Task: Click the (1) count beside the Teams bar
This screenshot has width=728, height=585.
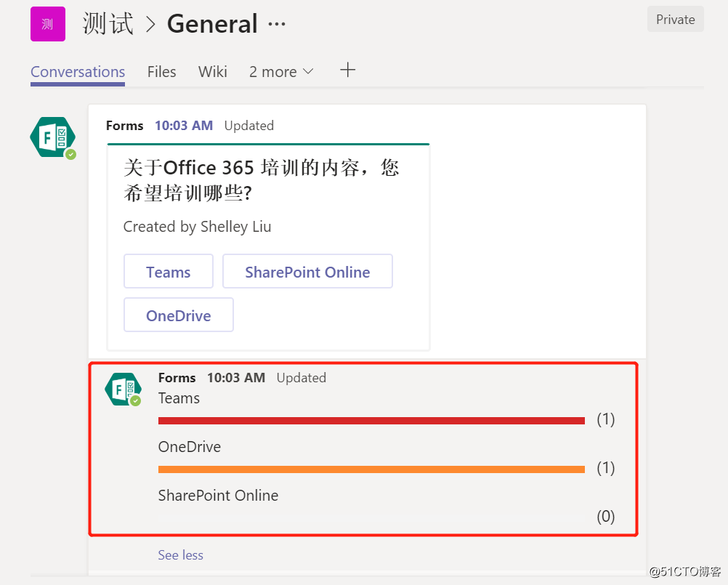Action: pyautogui.click(x=605, y=419)
